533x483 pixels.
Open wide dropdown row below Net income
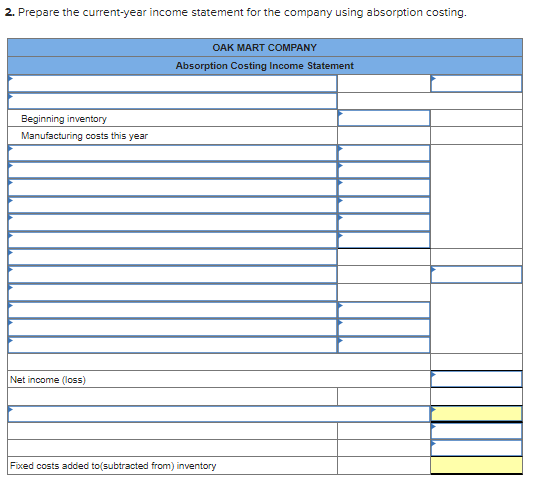[219, 414]
